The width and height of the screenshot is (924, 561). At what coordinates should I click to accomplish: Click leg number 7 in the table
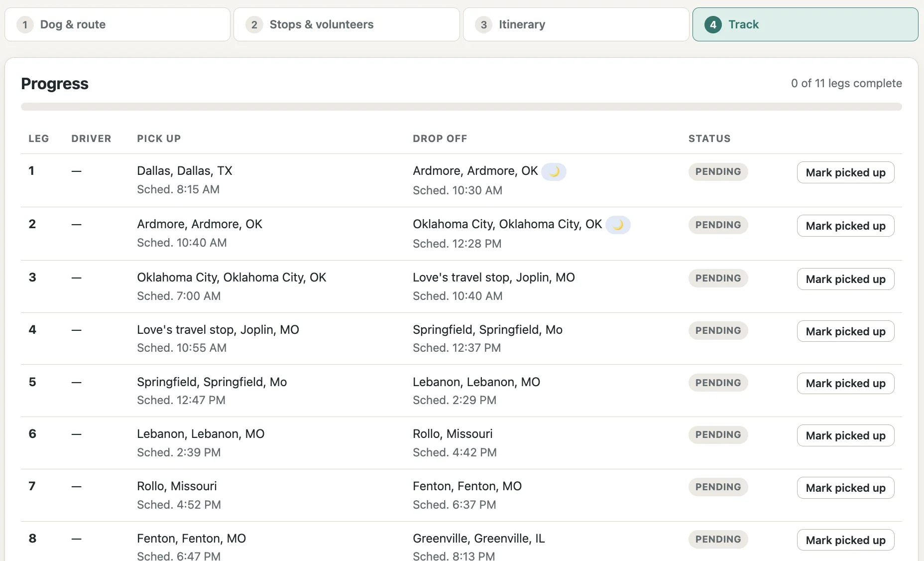coord(32,486)
